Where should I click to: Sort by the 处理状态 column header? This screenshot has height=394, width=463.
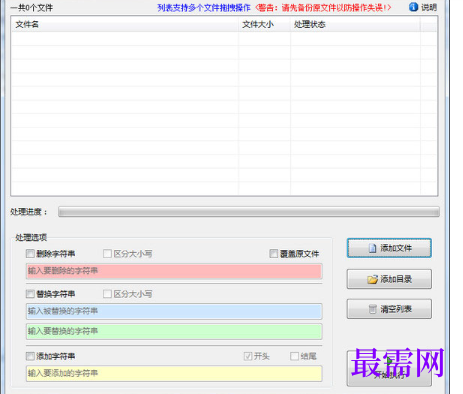[355, 24]
